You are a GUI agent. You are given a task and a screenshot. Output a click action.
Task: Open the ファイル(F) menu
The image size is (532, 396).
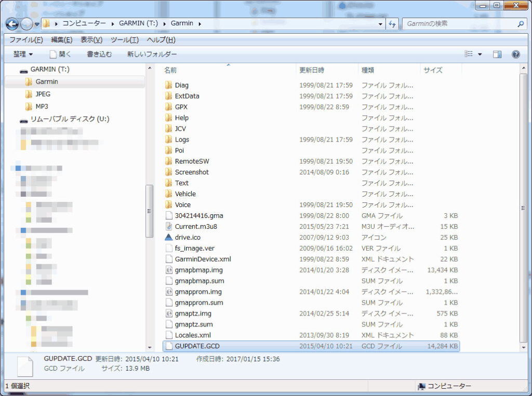pyautogui.click(x=26, y=40)
